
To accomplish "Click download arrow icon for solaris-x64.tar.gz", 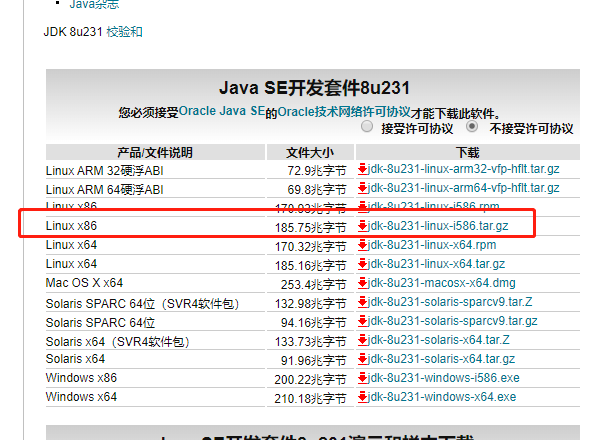I will tap(362, 359).
